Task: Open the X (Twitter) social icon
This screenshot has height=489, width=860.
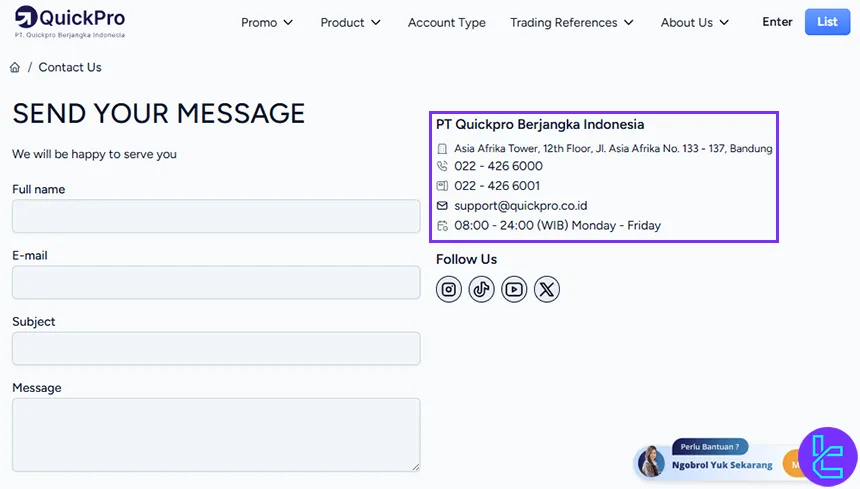Action: tap(547, 289)
